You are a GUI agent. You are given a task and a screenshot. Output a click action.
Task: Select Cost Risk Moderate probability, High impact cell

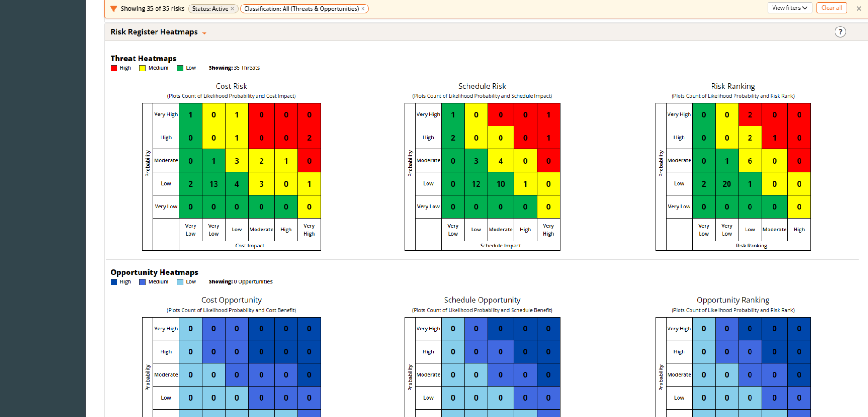pyautogui.click(x=286, y=161)
